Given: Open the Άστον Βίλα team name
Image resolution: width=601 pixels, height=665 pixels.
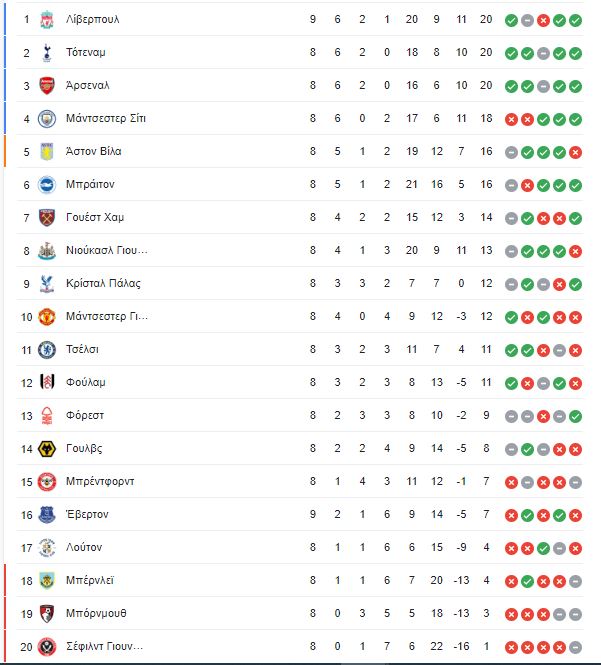Looking at the screenshot, I should [x=93, y=151].
